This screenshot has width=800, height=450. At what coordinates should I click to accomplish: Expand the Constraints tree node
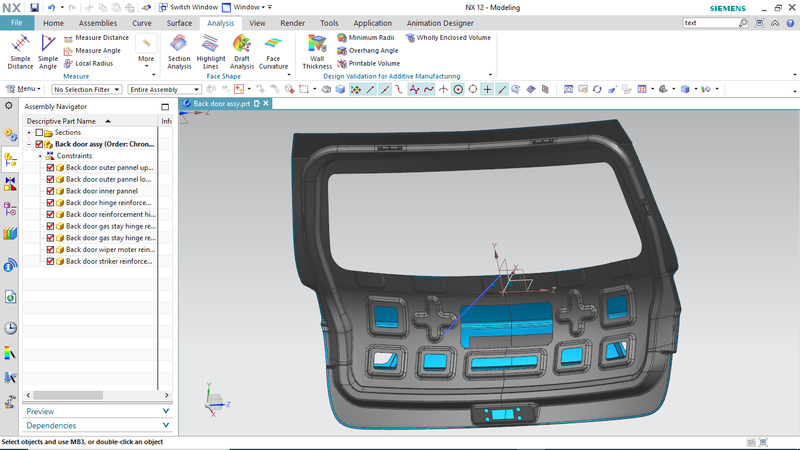(39, 156)
